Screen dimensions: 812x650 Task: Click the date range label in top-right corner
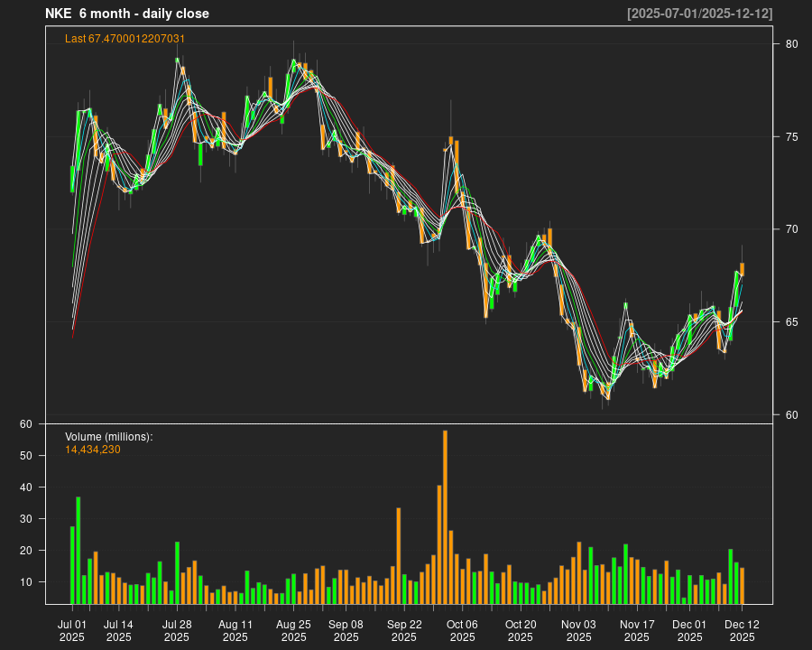coord(700,14)
